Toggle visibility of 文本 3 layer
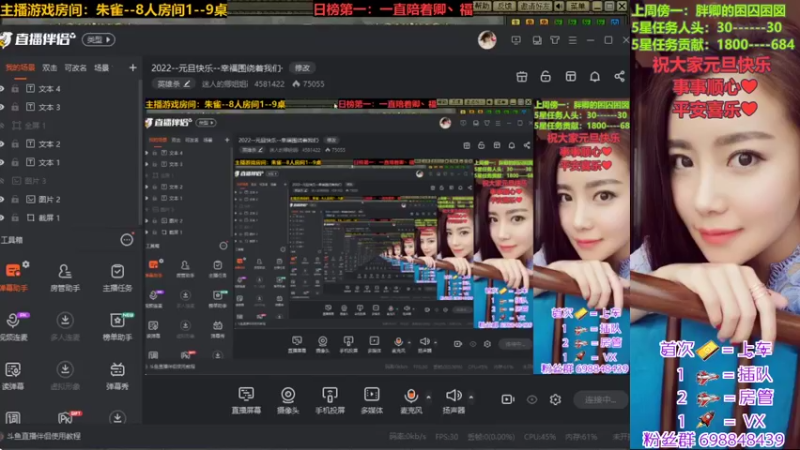 click(x=2, y=107)
